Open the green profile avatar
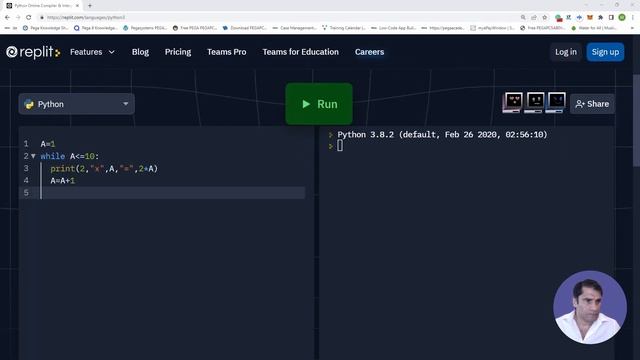Viewport: 640px width, 360px height. tap(622, 17)
